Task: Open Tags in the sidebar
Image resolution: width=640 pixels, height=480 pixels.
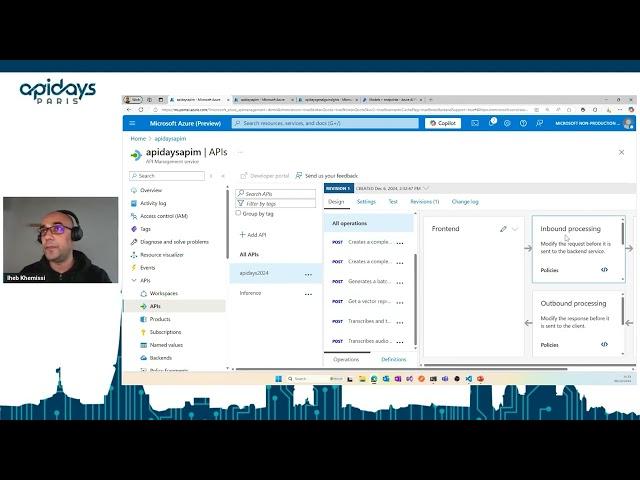Action: (x=145, y=229)
